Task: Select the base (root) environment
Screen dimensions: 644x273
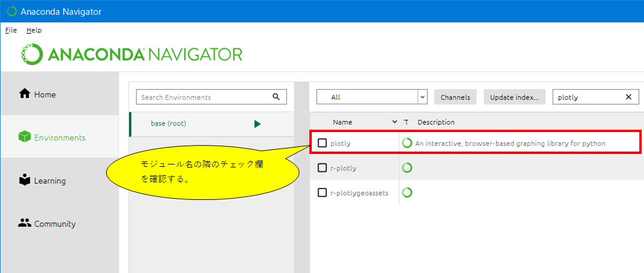Action: click(212, 124)
